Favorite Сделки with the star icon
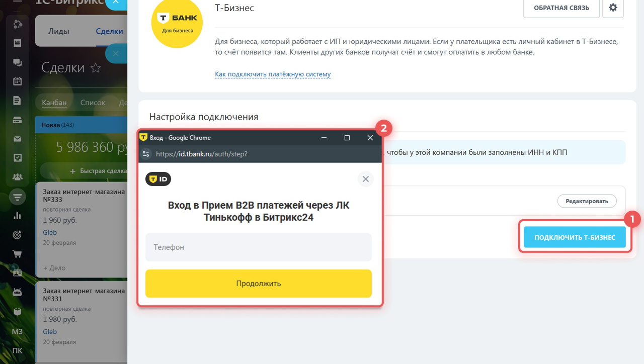The width and height of the screenshot is (644, 364). pyautogui.click(x=95, y=68)
